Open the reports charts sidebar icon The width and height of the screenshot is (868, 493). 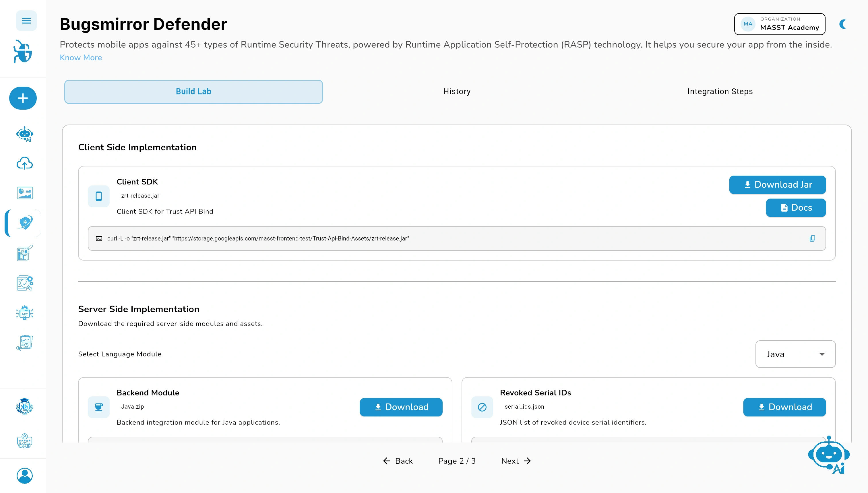pos(25,343)
